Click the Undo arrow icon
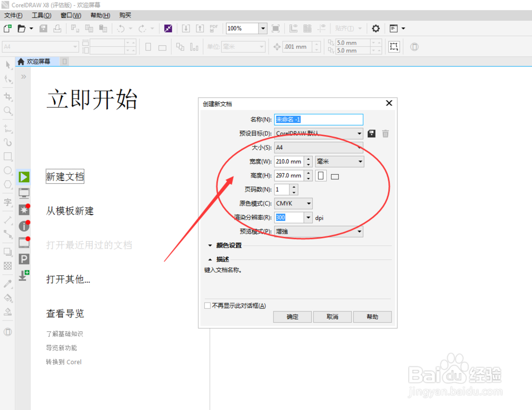The height and width of the screenshot is (410, 532). click(121, 29)
